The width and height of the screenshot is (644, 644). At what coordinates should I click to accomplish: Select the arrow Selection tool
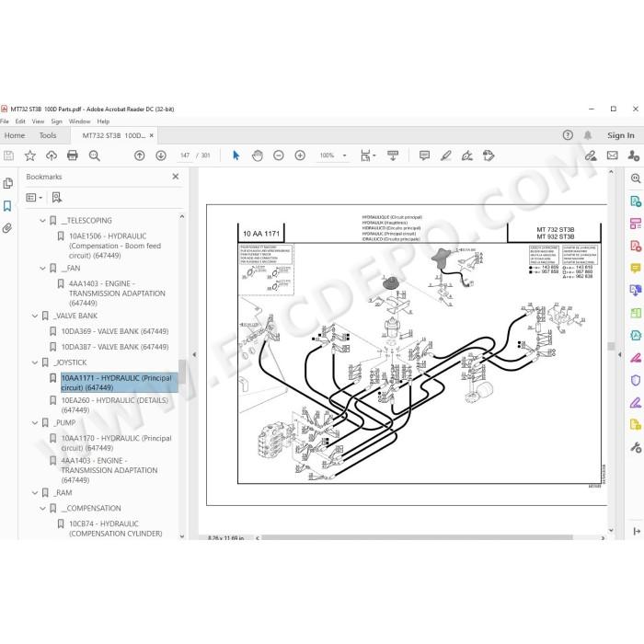(236, 155)
